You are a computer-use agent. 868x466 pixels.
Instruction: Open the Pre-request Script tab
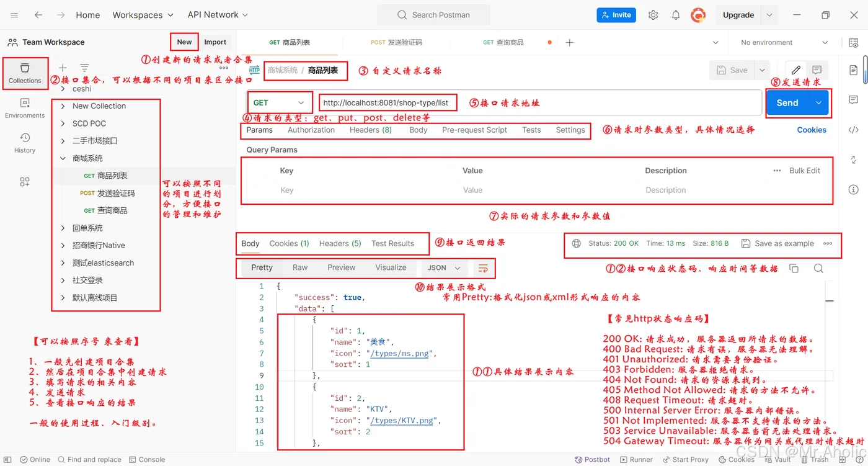click(x=474, y=130)
